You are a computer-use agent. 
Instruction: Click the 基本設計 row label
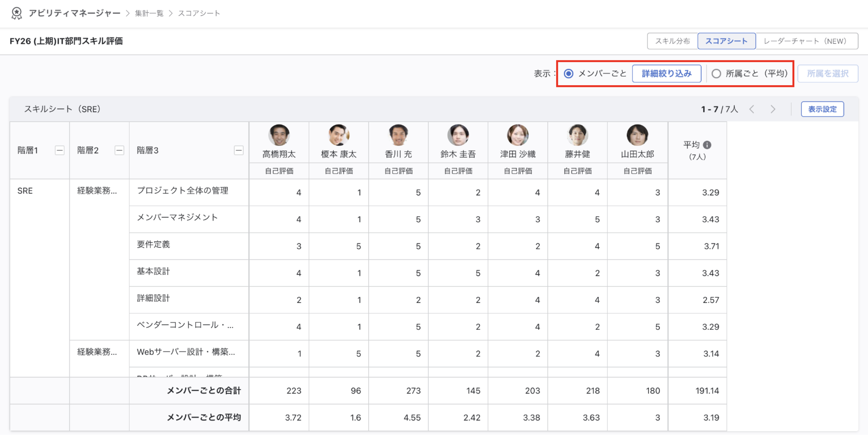(153, 271)
